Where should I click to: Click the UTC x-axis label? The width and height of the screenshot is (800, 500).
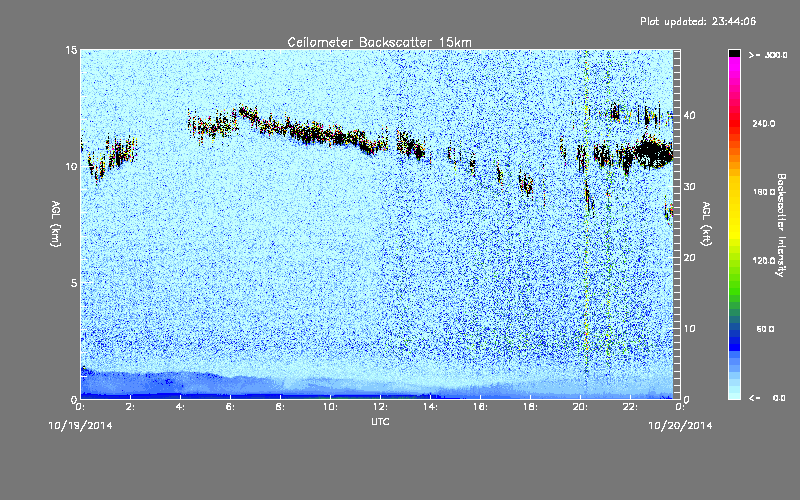[x=380, y=422]
